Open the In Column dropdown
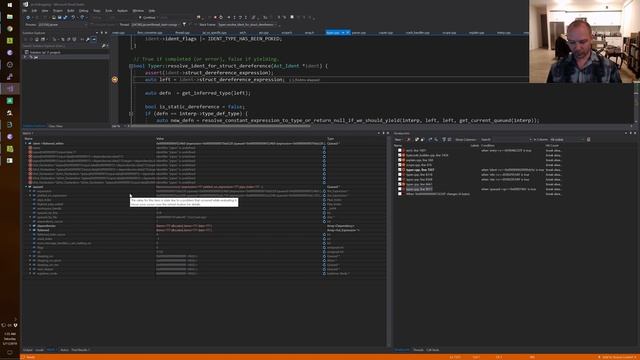Image resolution: width=640 pixels, height=360 pixels. 567,140
